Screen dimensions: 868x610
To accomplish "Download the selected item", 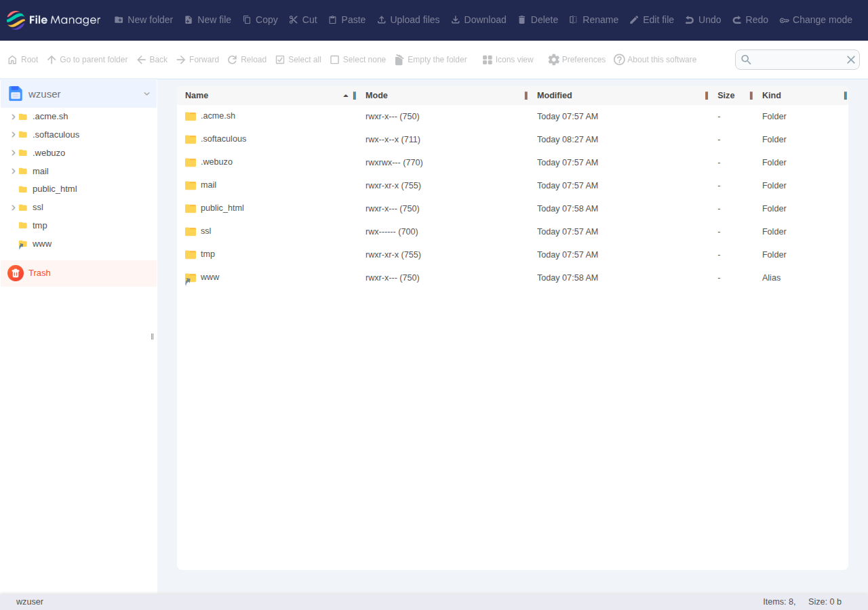I will 479,20.
